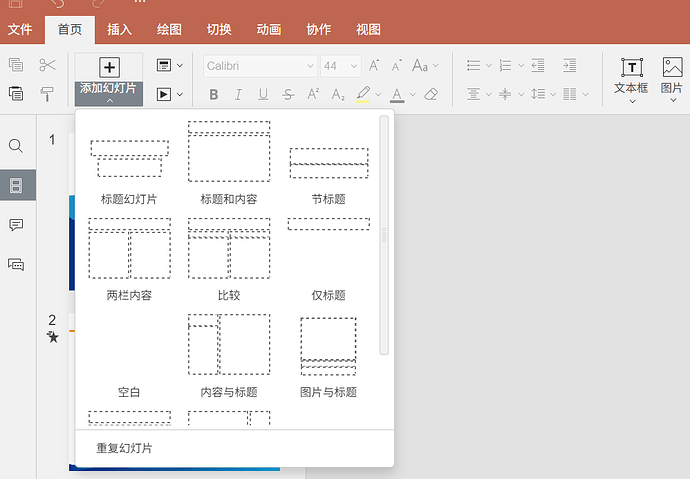Open the change case Aa icon
The height and width of the screenshot is (479, 690).
pos(420,66)
